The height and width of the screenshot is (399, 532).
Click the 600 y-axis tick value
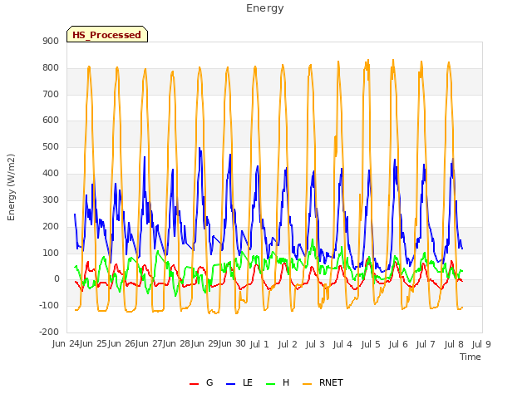coord(51,121)
